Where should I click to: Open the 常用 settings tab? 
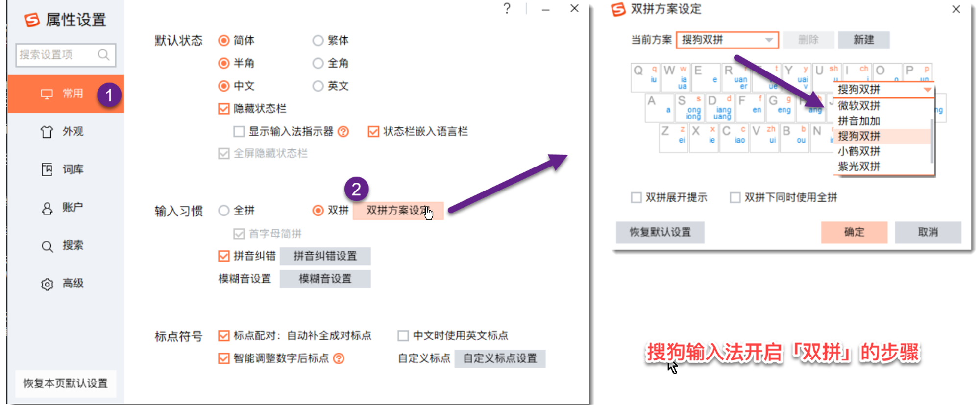pyautogui.click(x=66, y=94)
